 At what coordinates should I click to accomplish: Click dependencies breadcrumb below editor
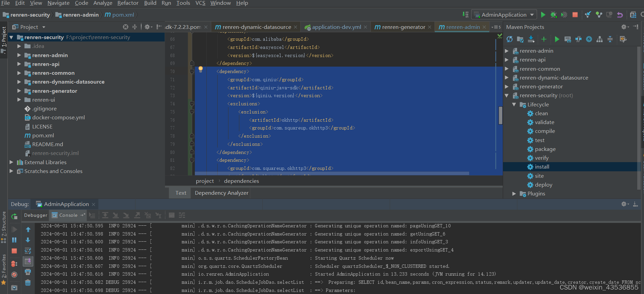[x=241, y=181]
